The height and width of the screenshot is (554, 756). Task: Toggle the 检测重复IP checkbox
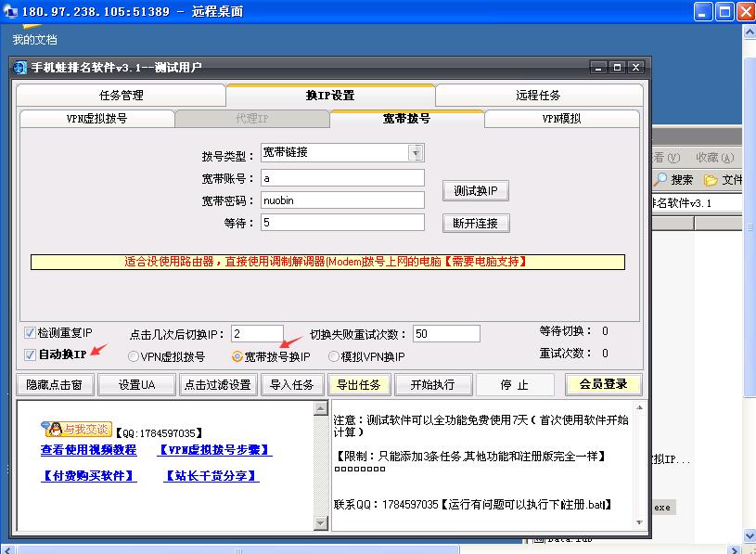pos(31,332)
